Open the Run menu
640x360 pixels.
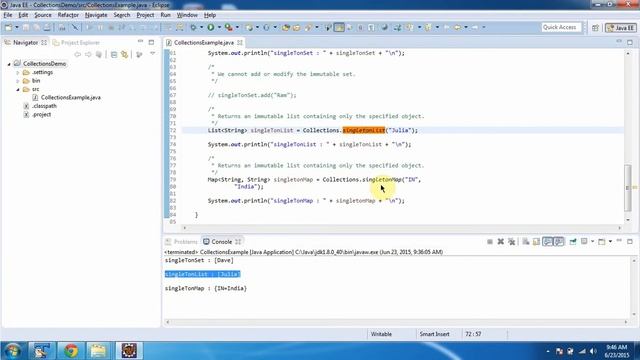tap(165, 15)
